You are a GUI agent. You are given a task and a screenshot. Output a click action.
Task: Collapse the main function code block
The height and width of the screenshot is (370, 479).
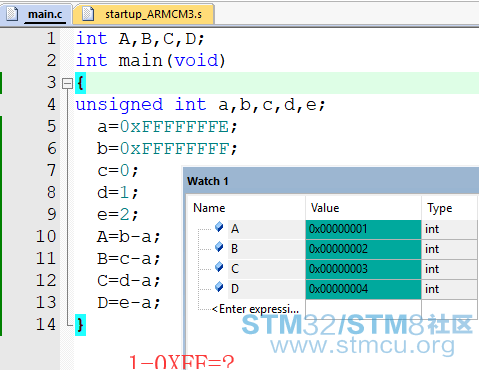coord(67,83)
